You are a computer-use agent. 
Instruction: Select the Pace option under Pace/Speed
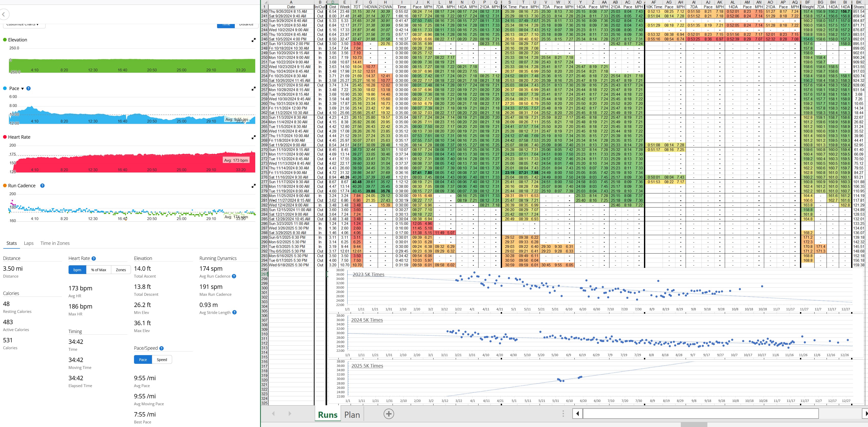click(x=143, y=360)
